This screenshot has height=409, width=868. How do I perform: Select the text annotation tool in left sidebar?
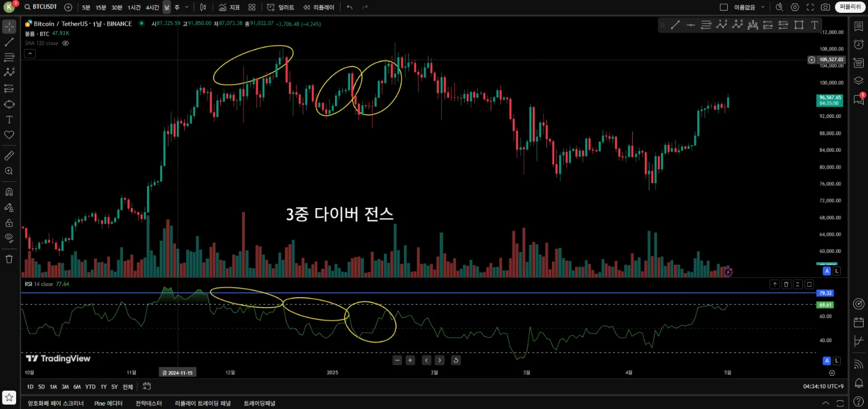coord(9,120)
